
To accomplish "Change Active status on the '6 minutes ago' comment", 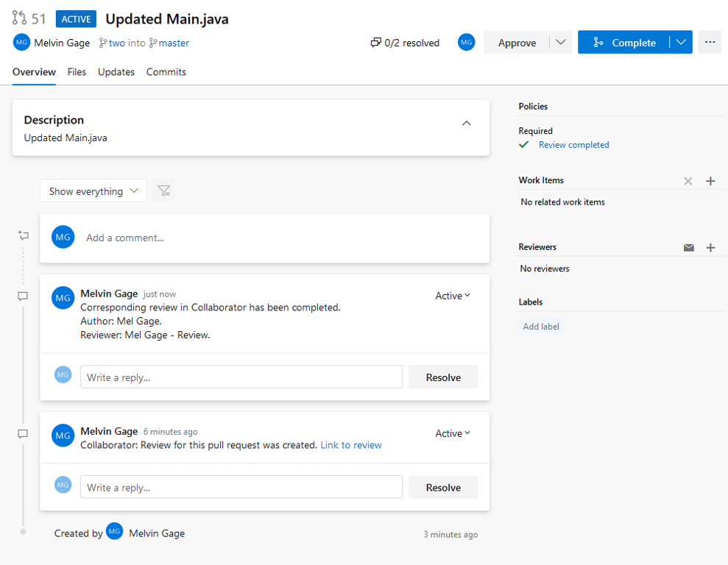I will click(x=453, y=433).
